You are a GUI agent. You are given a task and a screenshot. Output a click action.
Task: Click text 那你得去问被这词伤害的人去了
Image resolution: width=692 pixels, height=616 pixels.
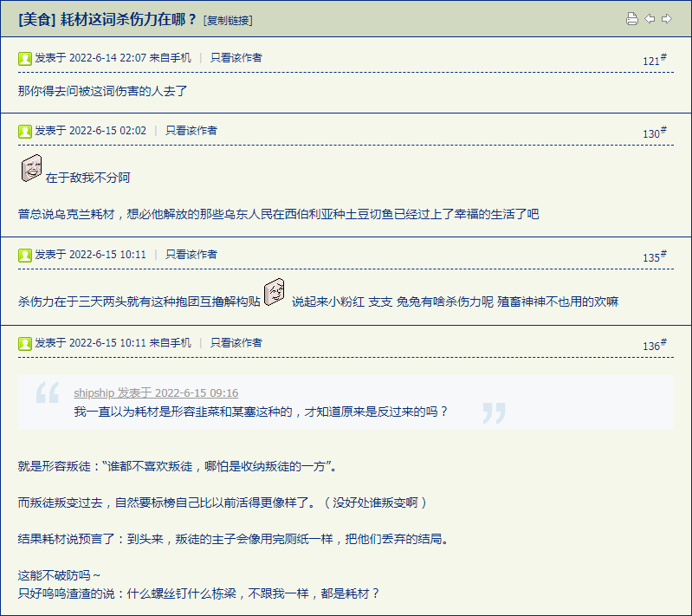[x=103, y=91]
